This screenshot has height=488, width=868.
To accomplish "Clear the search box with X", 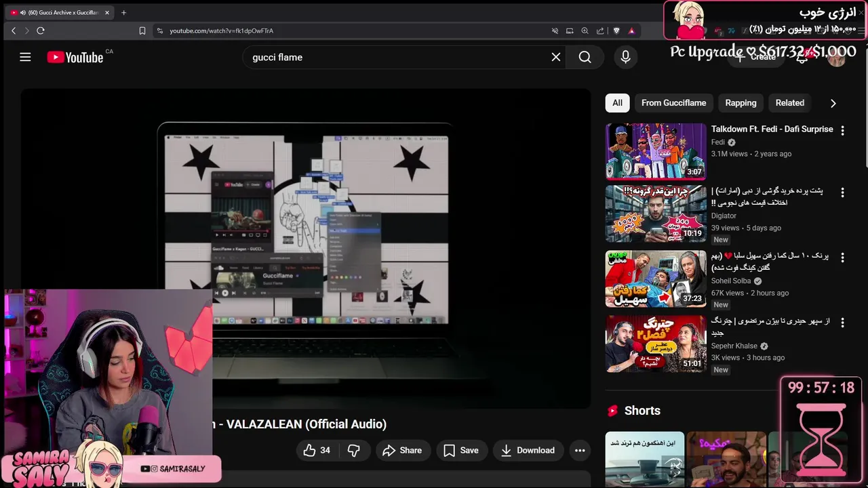I will [x=556, y=57].
